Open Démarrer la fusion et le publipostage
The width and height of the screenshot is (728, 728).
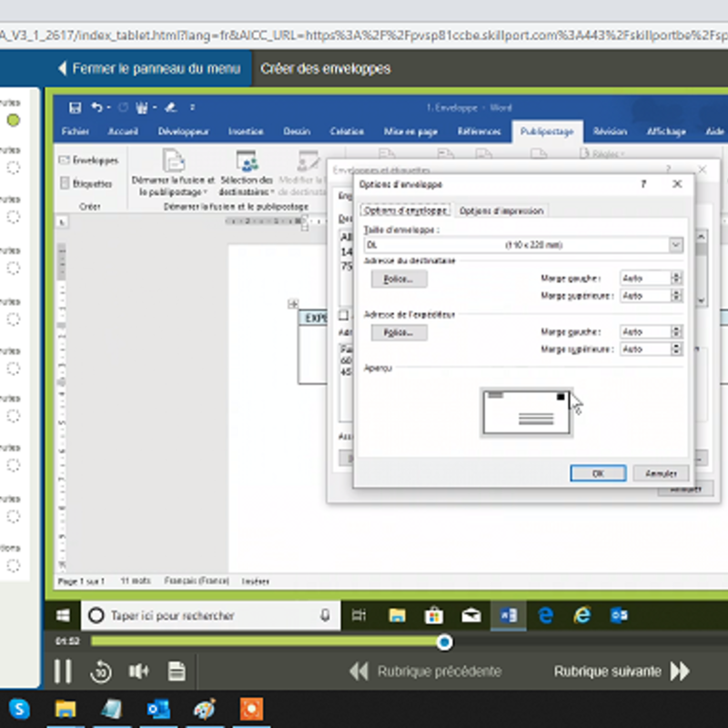173,173
